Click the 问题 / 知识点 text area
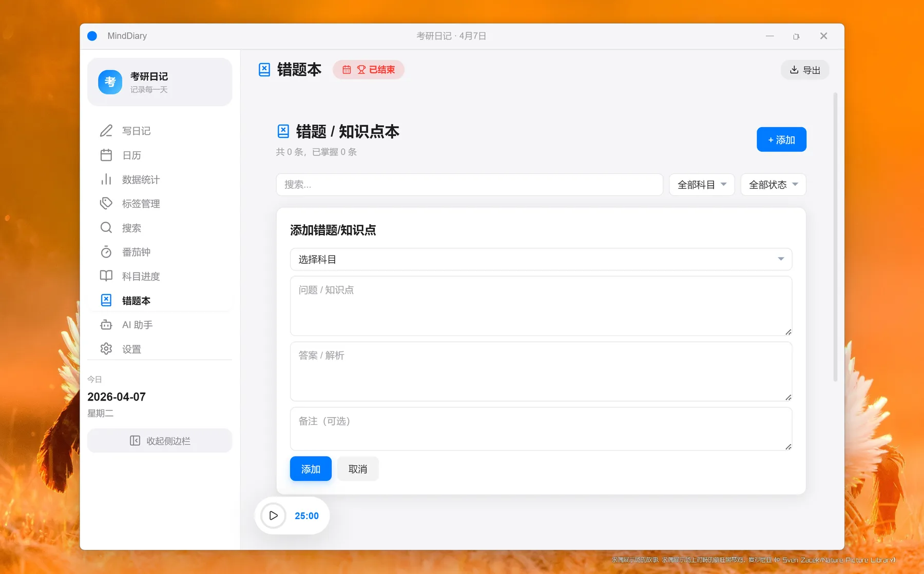This screenshot has height=574, width=924. click(x=541, y=306)
